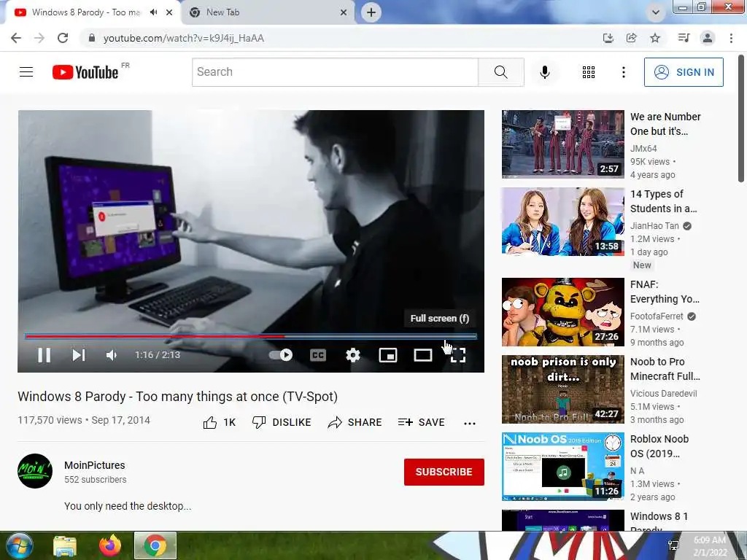Screen dimensions: 747x560
Task: Open a new browser tab with plus
Action: pyautogui.click(x=371, y=12)
